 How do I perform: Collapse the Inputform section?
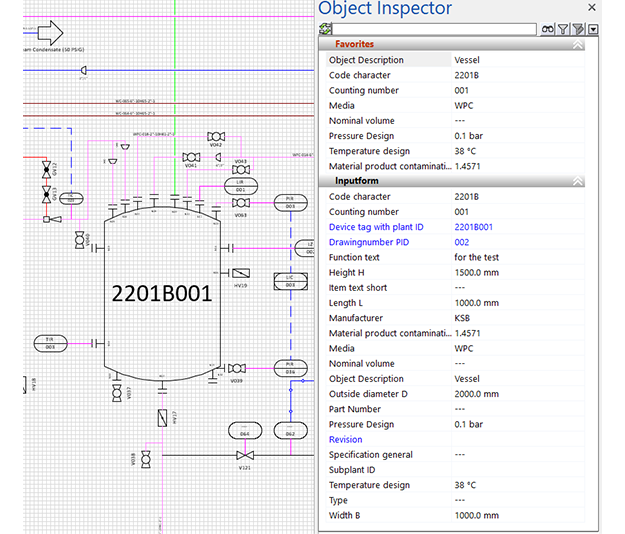click(577, 182)
